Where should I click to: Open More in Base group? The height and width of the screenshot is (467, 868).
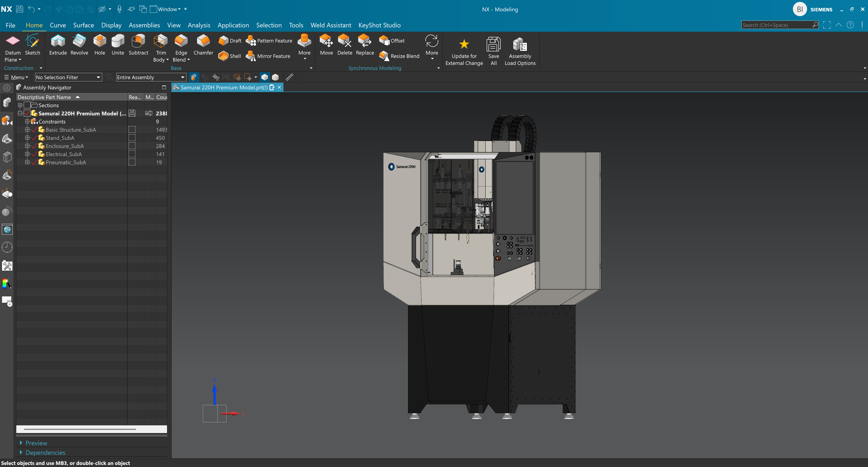(x=304, y=47)
